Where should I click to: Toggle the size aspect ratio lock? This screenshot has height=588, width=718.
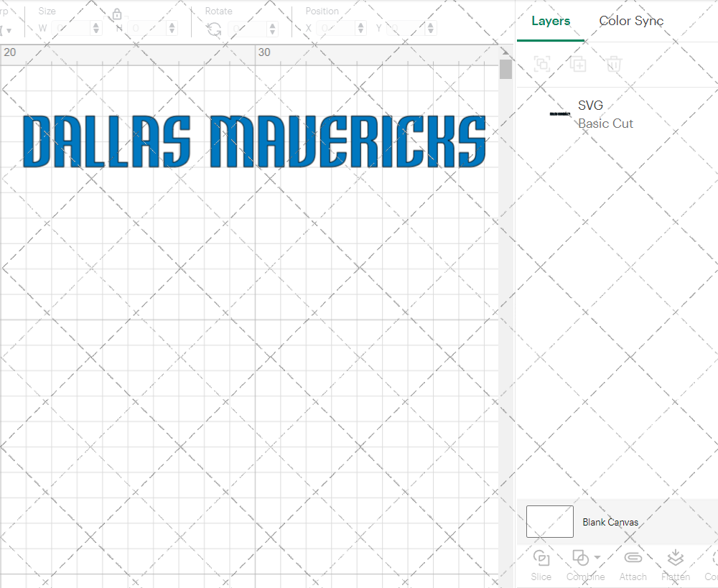117,14
